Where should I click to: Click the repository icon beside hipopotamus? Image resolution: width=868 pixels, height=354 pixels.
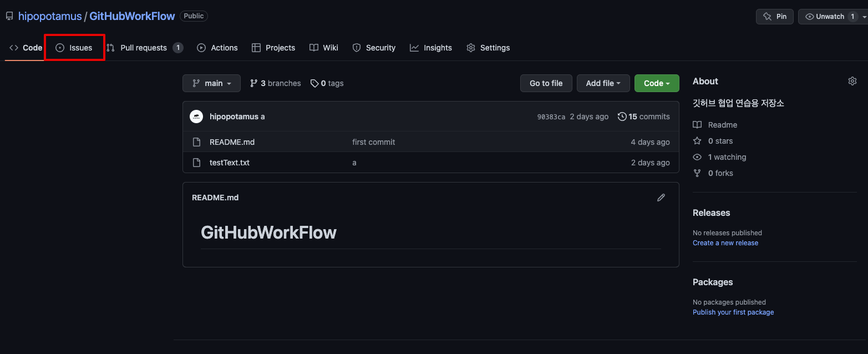[9, 16]
